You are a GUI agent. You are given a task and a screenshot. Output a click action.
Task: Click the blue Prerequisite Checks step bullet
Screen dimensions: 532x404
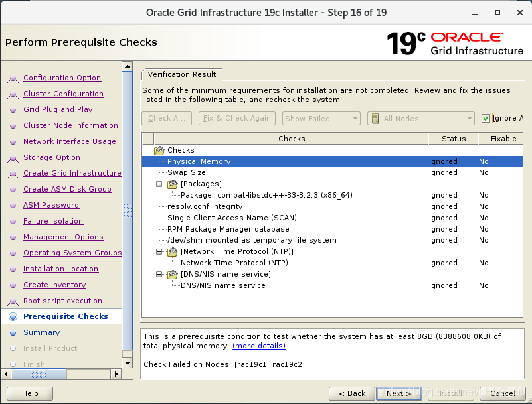point(13,316)
